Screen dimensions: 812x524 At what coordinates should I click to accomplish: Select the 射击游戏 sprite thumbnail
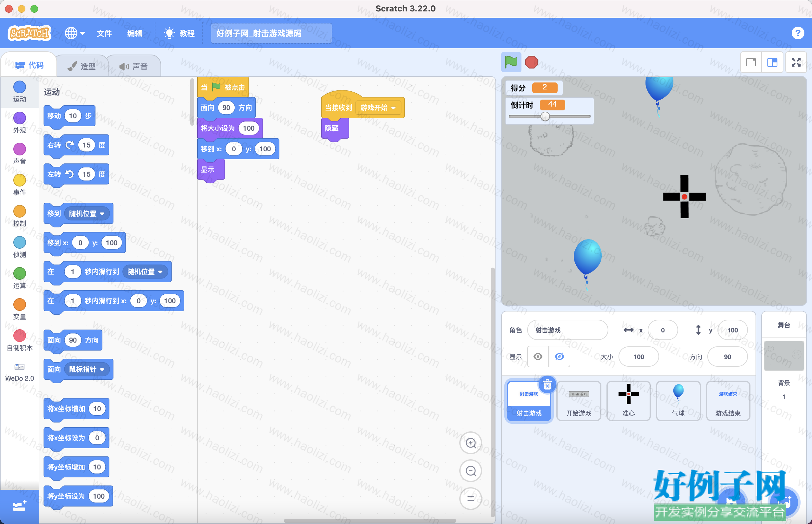[529, 401]
